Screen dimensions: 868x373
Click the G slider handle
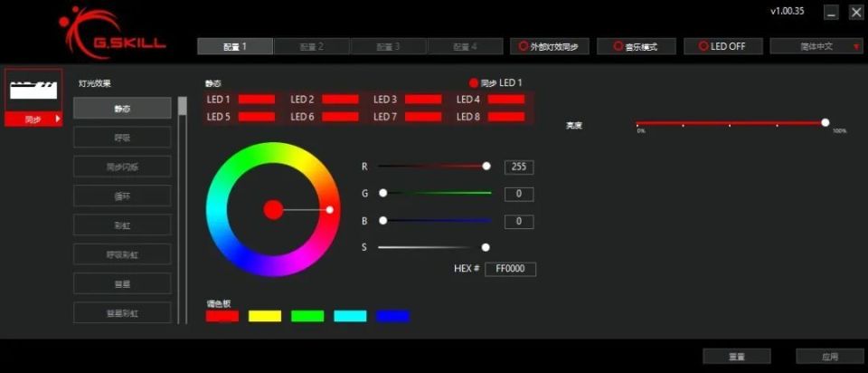tap(382, 193)
